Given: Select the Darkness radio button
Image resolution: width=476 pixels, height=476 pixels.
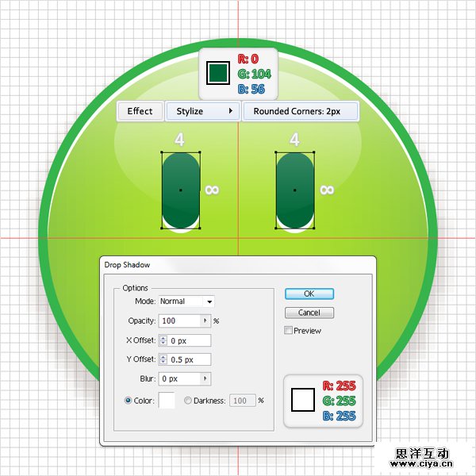Looking at the screenshot, I should pyautogui.click(x=188, y=401).
